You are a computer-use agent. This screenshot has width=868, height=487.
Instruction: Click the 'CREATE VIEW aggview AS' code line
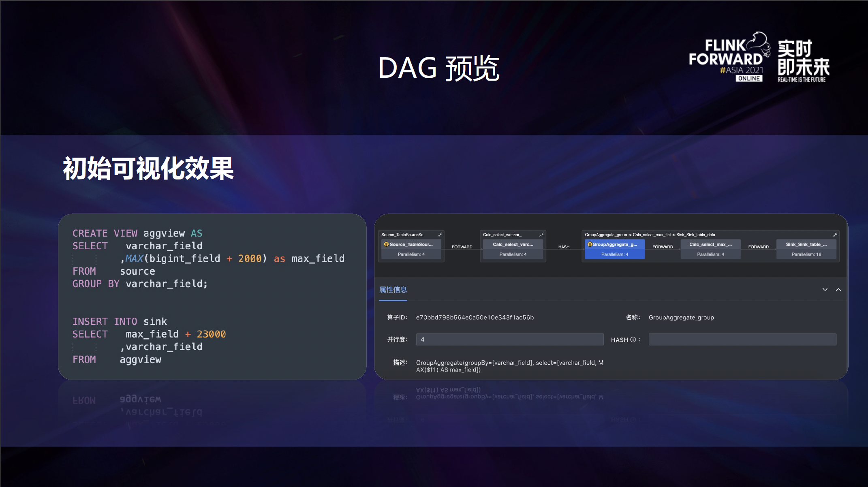137,233
